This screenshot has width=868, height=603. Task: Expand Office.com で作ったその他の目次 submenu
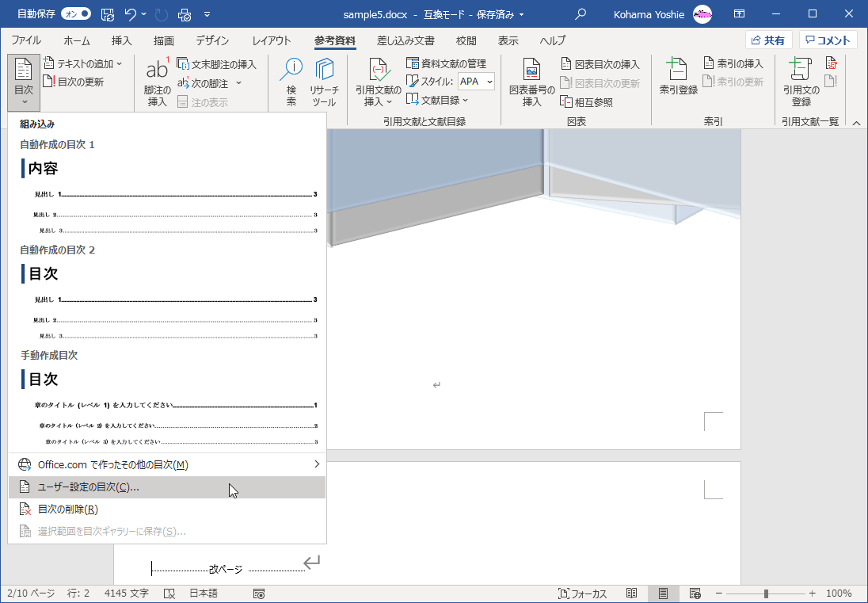167,464
